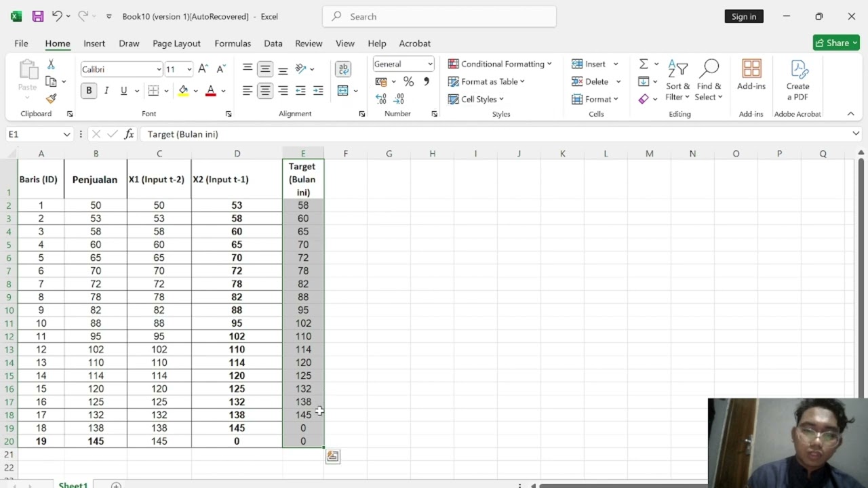Switch to the Formulas tab
868x488 pixels.
[233, 43]
